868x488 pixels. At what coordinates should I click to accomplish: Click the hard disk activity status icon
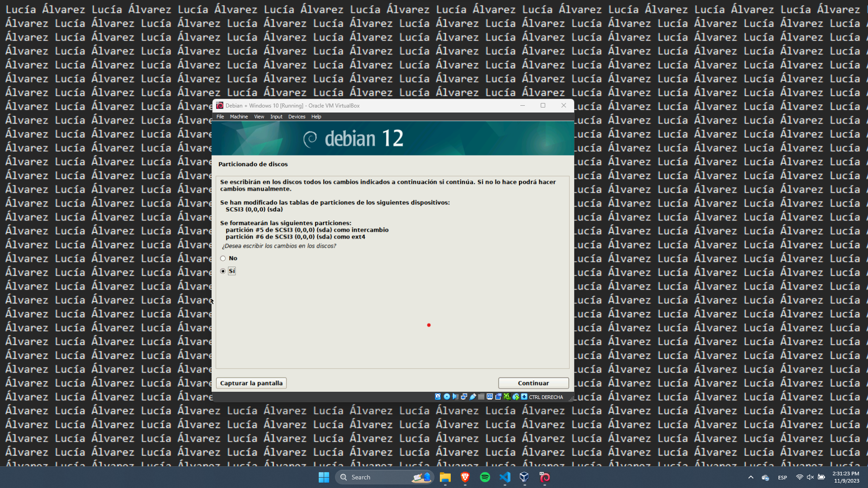click(438, 397)
